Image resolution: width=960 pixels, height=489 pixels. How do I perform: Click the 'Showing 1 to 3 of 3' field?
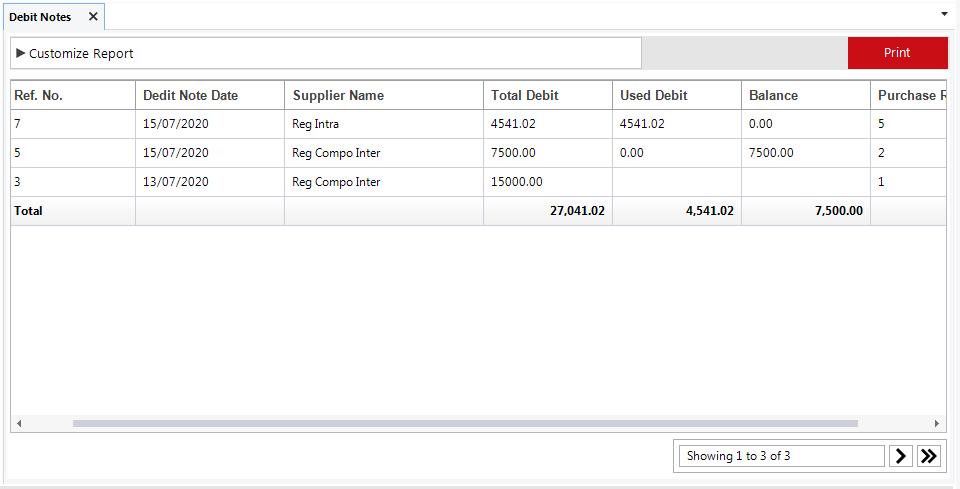tap(781, 456)
